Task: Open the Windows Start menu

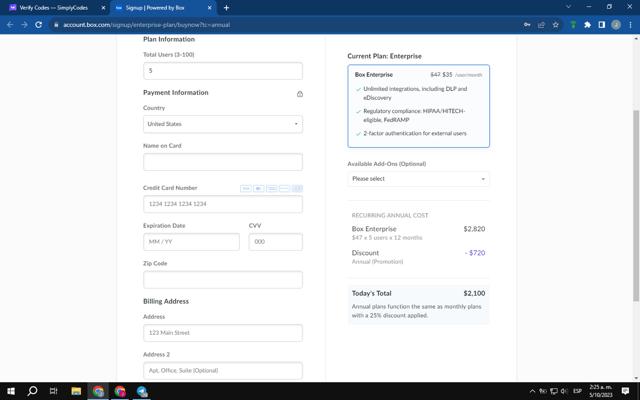Action: [11, 391]
